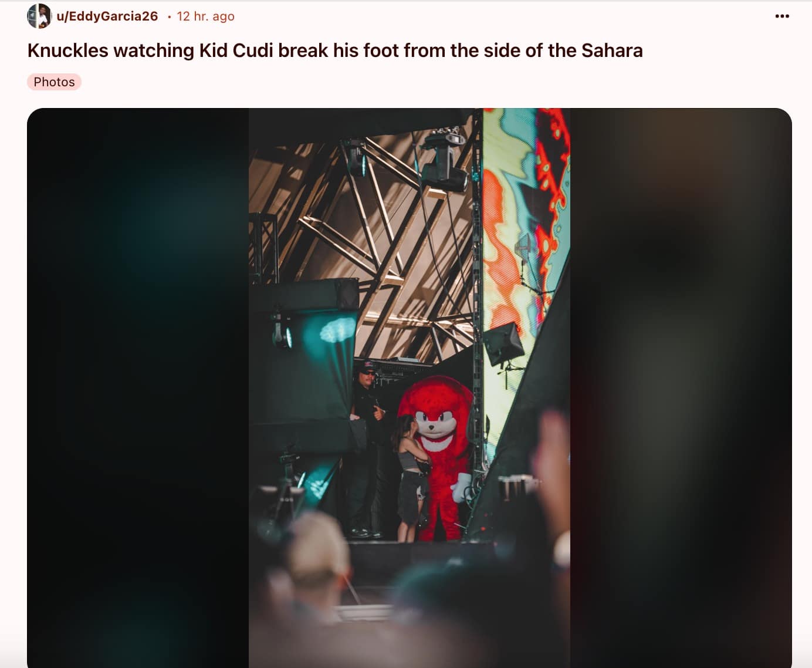Open the Knuckles watching Kid Cudi post title
The width and height of the screenshot is (812, 668).
tap(335, 50)
